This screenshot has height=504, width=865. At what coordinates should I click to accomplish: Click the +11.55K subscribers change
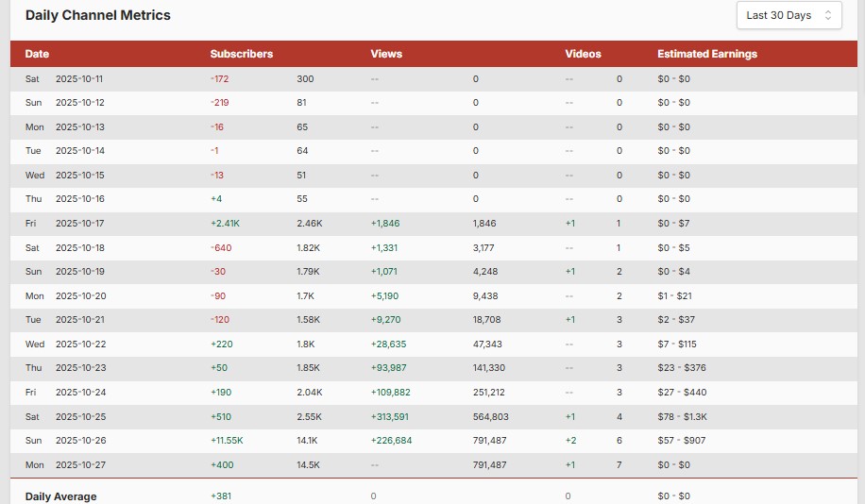tap(227, 440)
